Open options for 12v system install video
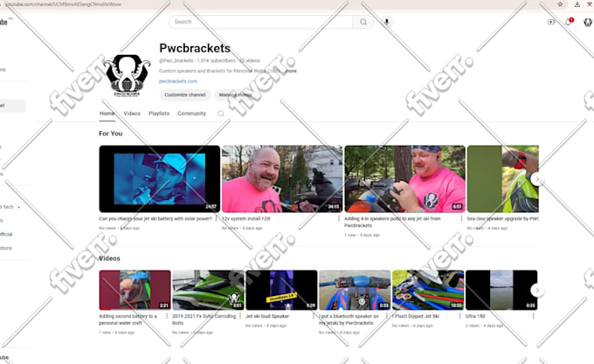This screenshot has width=594, height=364. click(339, 219)
